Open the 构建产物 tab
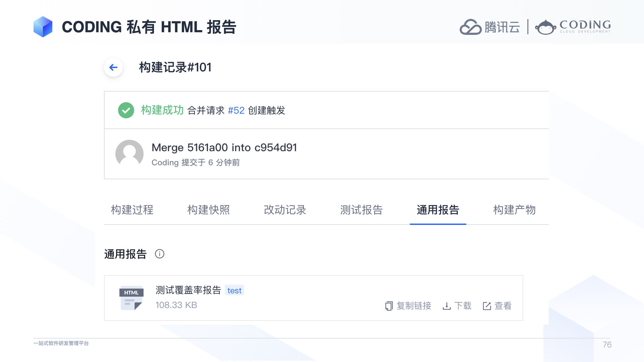644x362 pixels. click(515, 210)
